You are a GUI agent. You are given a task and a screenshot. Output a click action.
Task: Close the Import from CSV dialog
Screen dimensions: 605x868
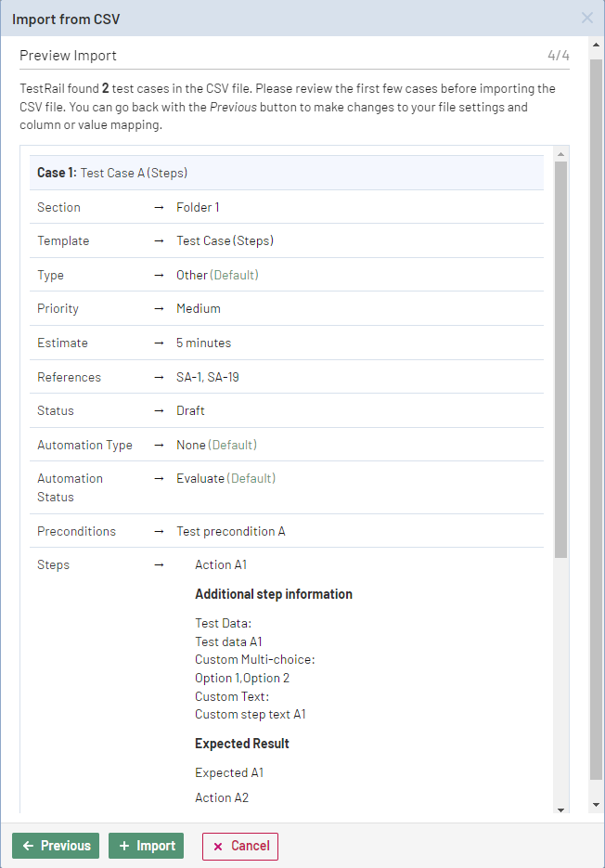[x=588, y=18]
